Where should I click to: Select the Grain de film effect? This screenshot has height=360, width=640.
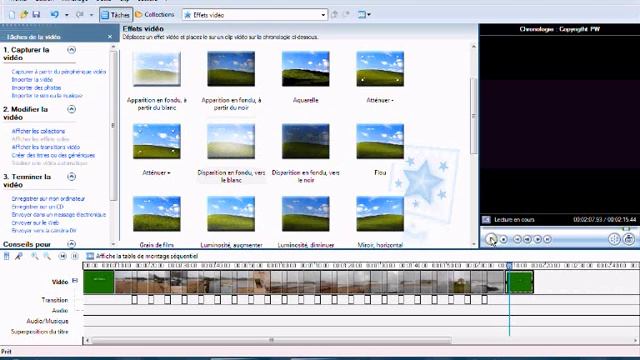(157, 214)
